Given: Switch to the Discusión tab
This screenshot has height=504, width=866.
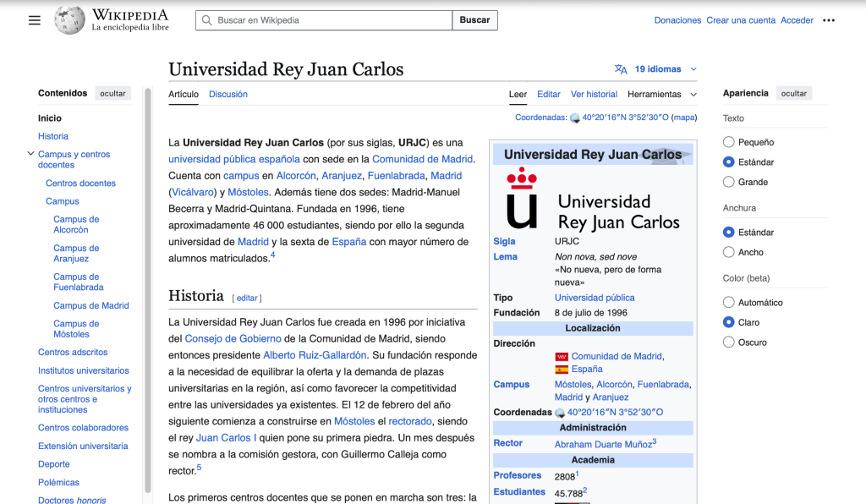Looking at the screenshot, I should (x=228, y=95).
